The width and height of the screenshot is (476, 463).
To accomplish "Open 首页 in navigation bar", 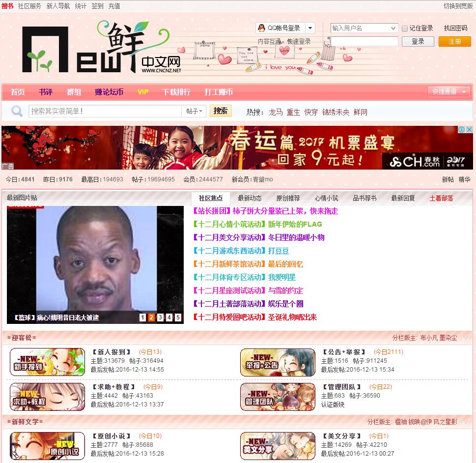I will pyautogui.click(x=18, y=92).
